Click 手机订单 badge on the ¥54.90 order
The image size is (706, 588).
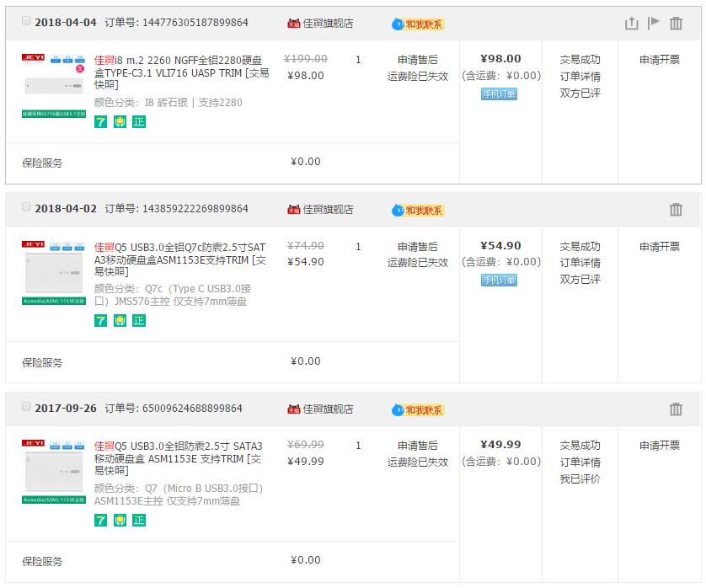click(499, 280)
